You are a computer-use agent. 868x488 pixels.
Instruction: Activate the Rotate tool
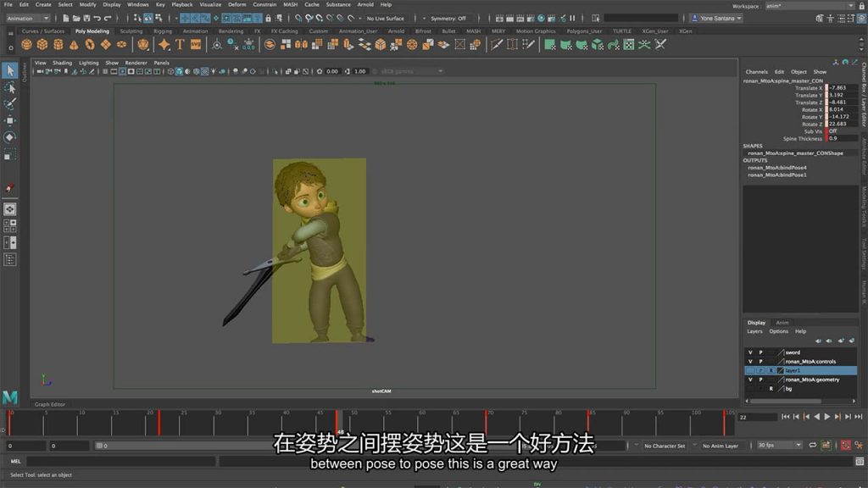10,137
